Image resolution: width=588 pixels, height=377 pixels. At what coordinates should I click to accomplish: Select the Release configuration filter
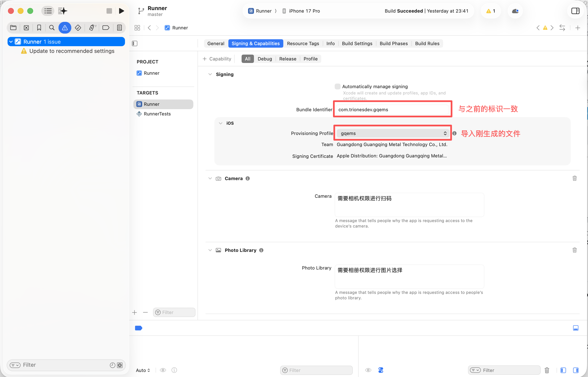point(287,59)
